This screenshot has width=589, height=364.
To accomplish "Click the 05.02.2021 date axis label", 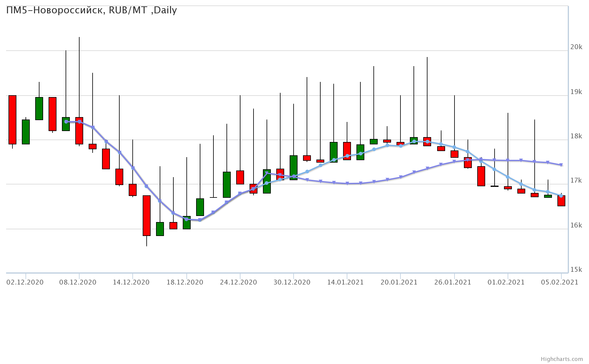I will click(x=560, y=282).
